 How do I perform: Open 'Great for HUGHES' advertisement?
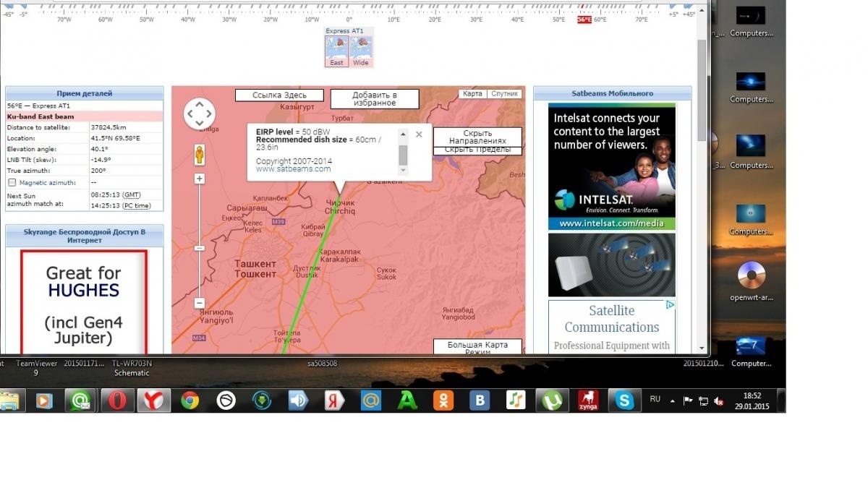click(x=83, y=302)
